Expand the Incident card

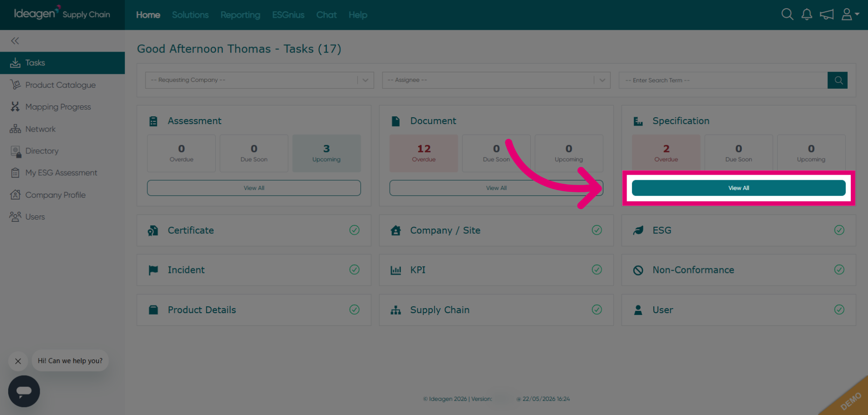tap(254, 270)
